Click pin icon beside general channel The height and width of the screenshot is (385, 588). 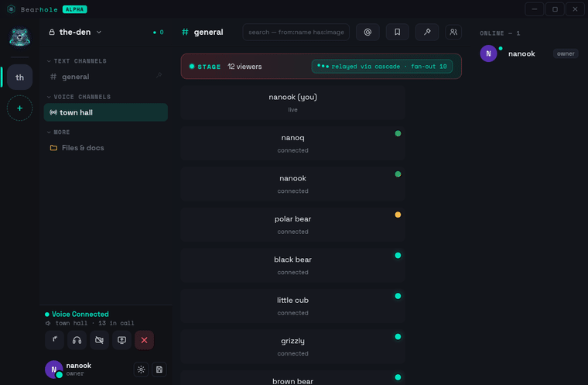(159, 75)
